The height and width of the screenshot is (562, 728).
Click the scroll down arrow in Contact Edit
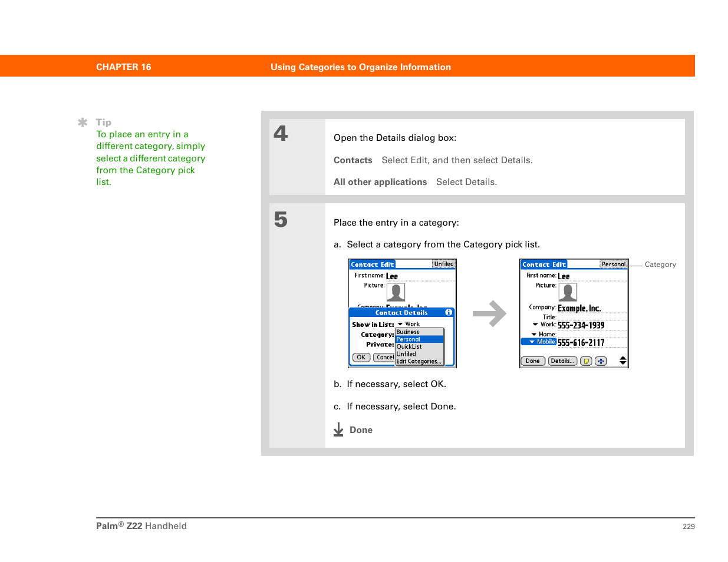623,363
